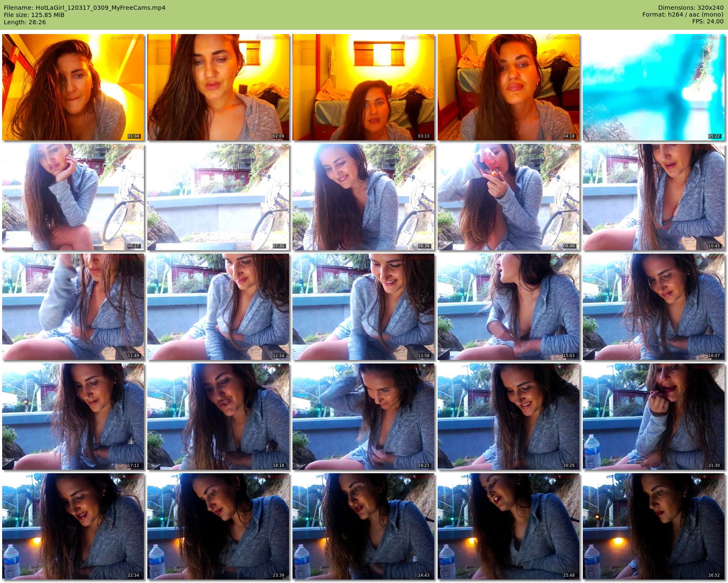
Task: Select the frame at 24:43
Action: (364, 526)
